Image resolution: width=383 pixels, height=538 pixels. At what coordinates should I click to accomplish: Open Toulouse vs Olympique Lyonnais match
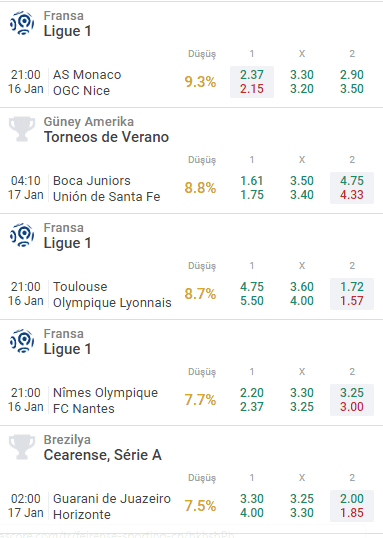point(112,295)
